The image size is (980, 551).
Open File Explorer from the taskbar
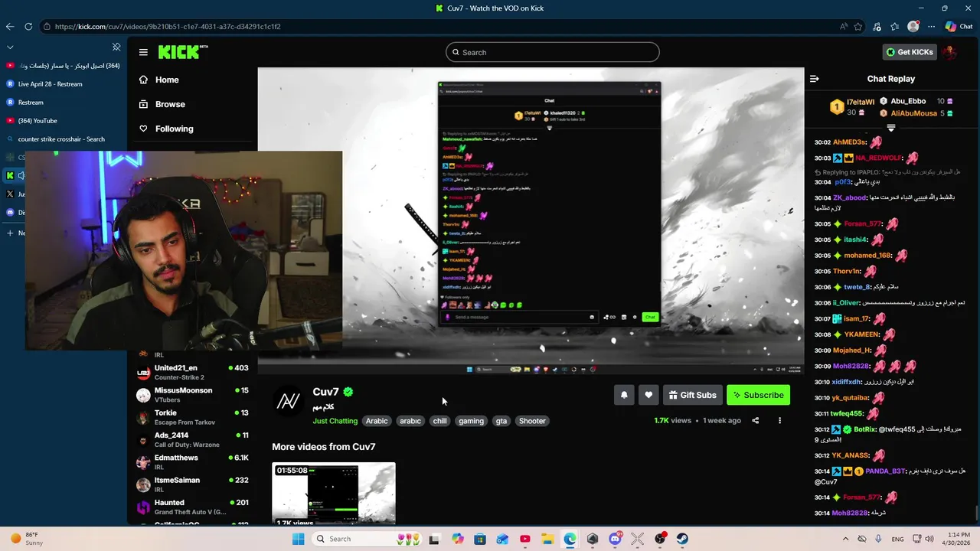coord(547,539)
